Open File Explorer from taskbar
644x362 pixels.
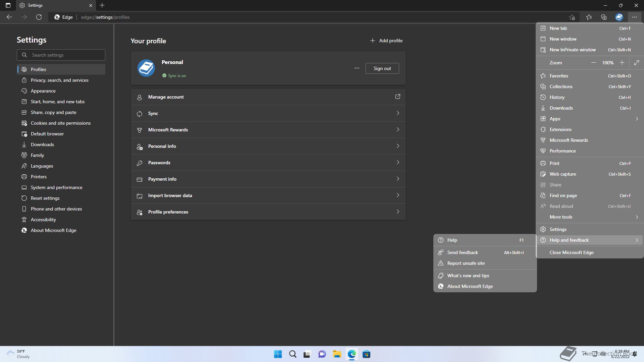[x=337, y=354]
